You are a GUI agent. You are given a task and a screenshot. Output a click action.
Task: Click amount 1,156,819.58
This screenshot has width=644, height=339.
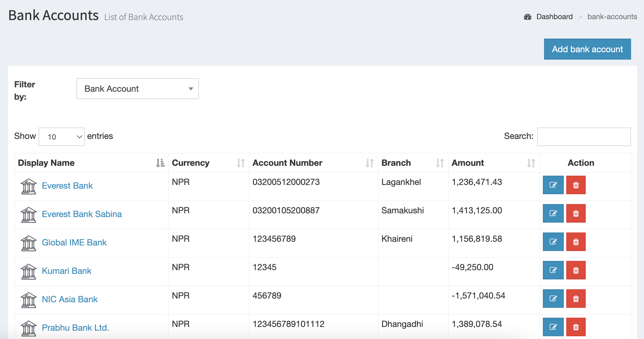477,239
